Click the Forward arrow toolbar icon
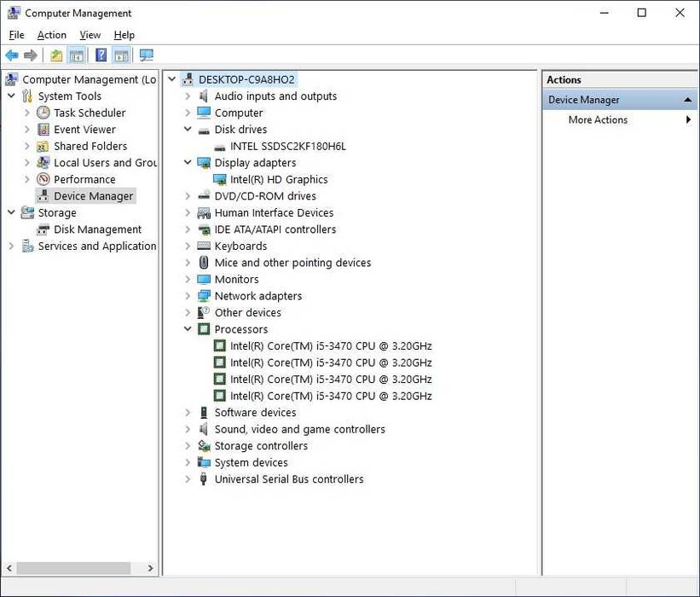 31,55
